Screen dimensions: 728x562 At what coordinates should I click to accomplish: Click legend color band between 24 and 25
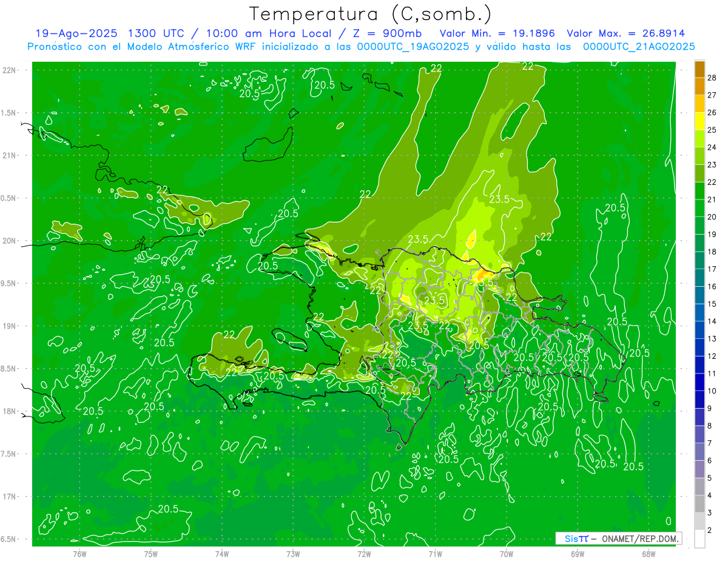click(x=699, y=139)
